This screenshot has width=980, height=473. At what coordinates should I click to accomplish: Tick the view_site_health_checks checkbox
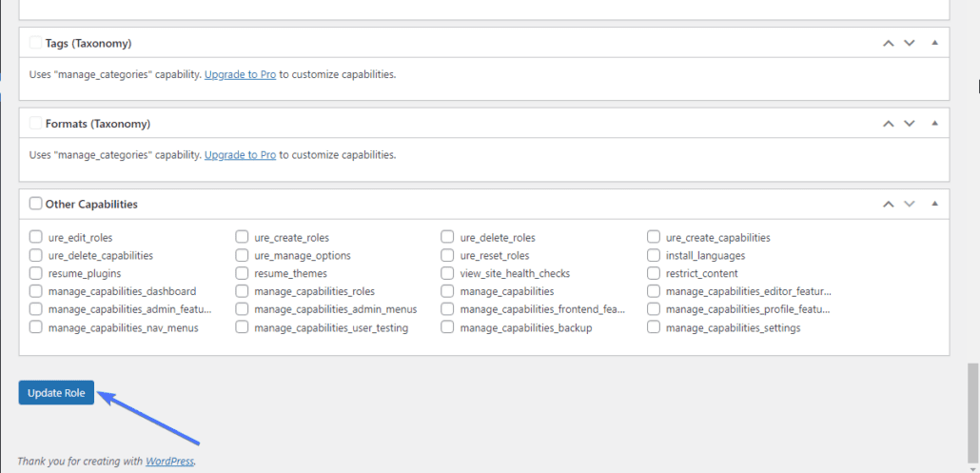pos(447,273)
